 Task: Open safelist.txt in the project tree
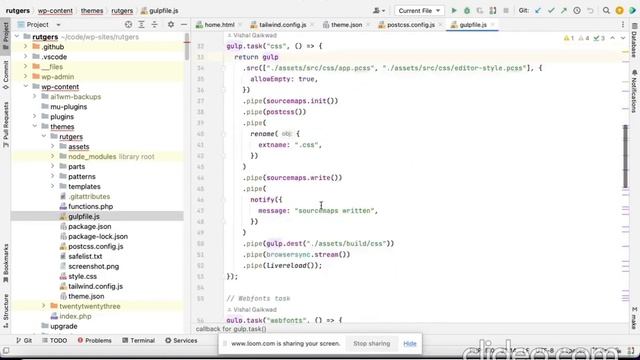point(85,256)
